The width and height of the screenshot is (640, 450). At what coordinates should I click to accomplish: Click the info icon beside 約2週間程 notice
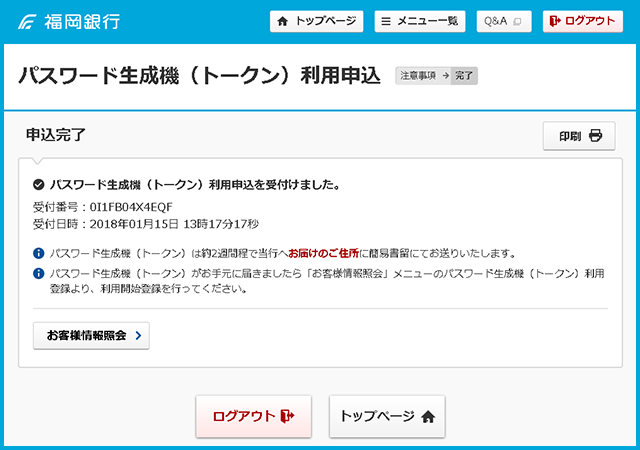(39, 253)
